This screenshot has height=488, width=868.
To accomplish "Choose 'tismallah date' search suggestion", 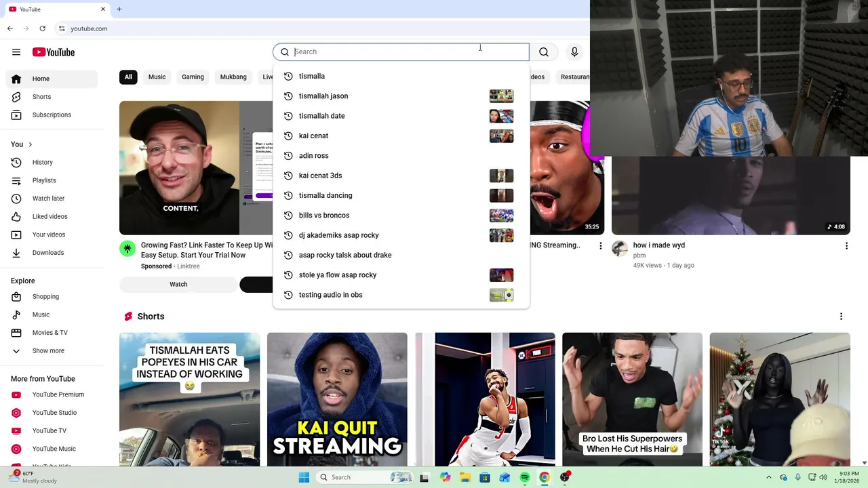I will point(401,116).
